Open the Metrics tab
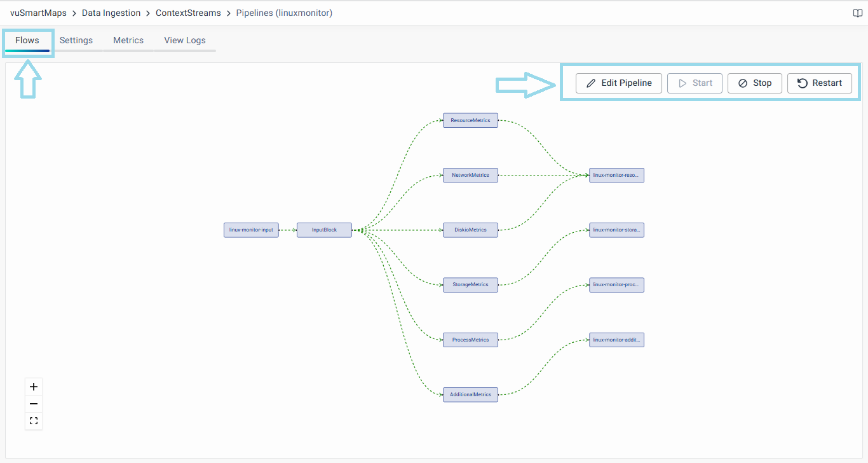The height and width of the screenshot is (463, 868). click(128, 40)
